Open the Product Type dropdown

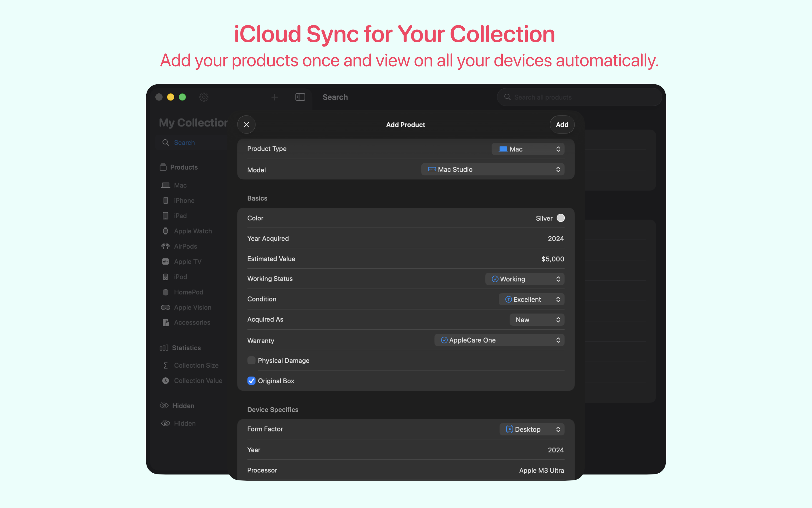[528, 149]
